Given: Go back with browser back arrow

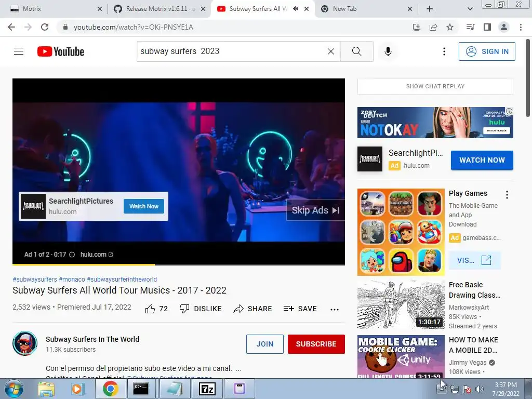Looking at the screenshot, I should click(x=11, y=27).
